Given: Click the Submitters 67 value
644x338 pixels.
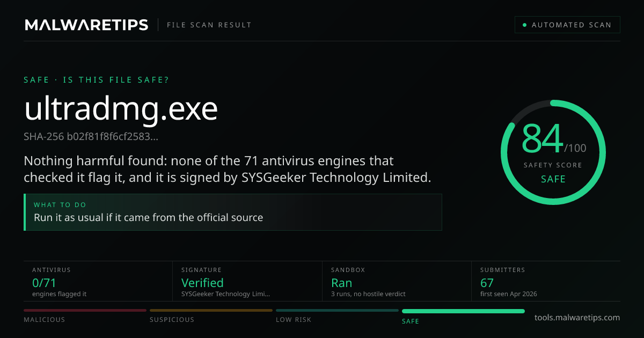Looking at the screenshot, I should 487,283.
